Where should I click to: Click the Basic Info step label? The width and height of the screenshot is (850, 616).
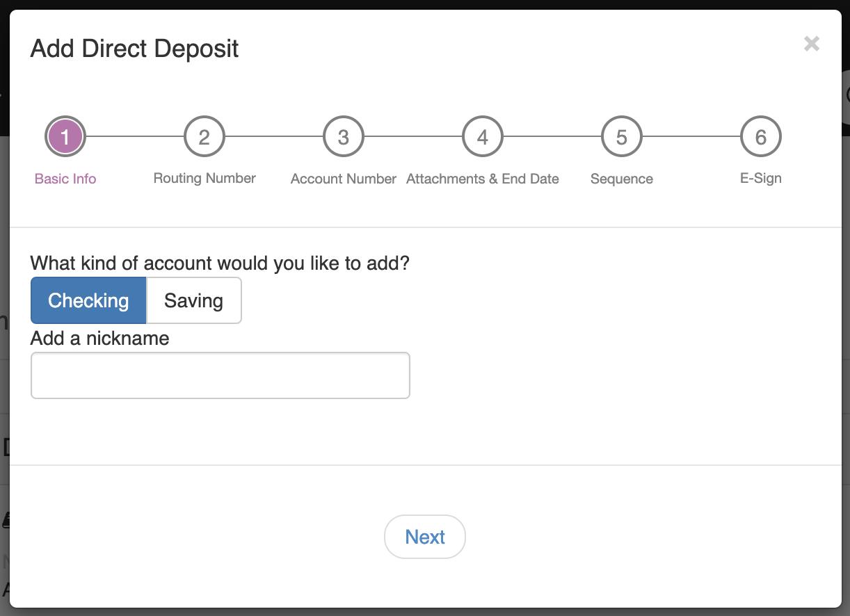pyautogui.click(x=65, y=179)
